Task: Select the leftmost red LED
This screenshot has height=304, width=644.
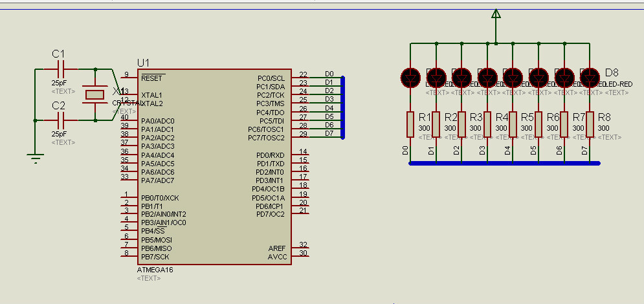Action: [410, 78]
